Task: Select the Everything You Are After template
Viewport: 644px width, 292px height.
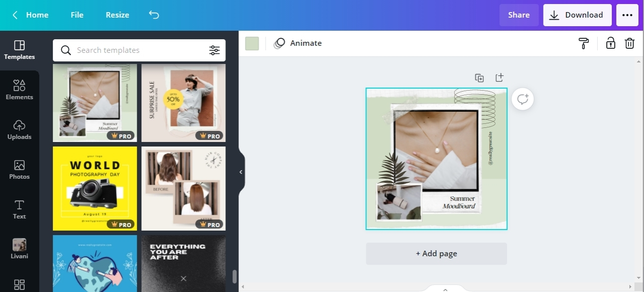Action: click(x=183, y=263)
